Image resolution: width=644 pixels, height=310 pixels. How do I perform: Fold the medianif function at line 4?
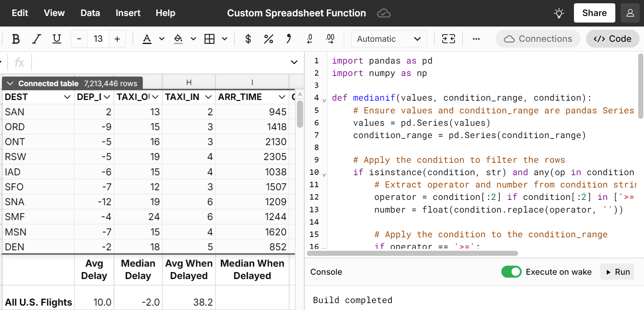coord(324,100)
